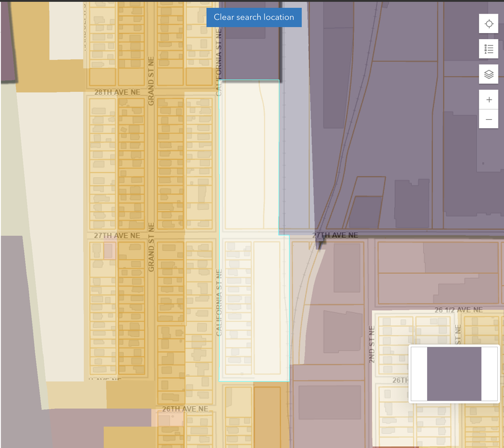Image resolution: width=504 pixels, height=448 pixels.
Task: Open the stacked layers panel icon
Action: point(489,74)
